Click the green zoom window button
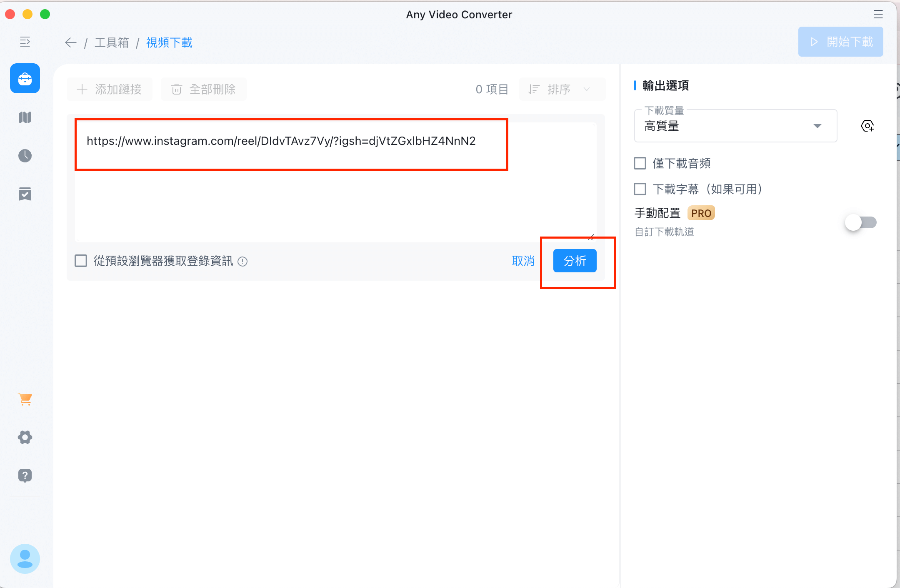 (x=45, y=15)
